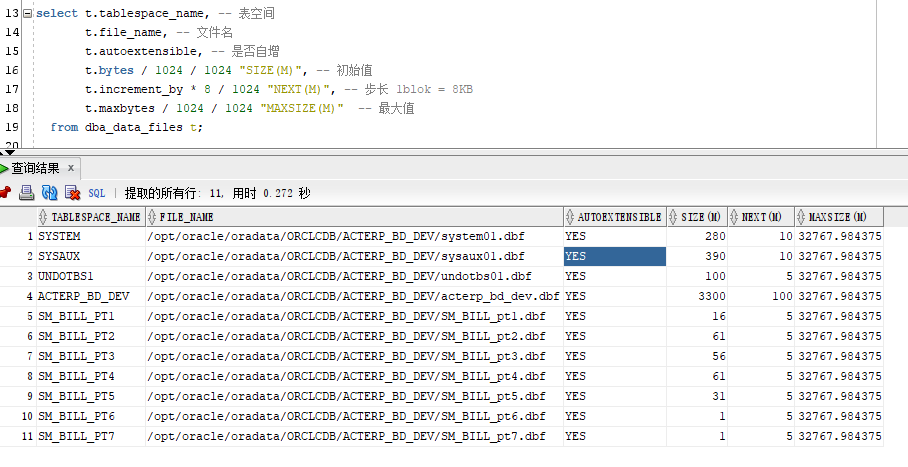Click the NEXT(M) column sort icon
This screenshot has height=467, width=908.
[736, 217]
